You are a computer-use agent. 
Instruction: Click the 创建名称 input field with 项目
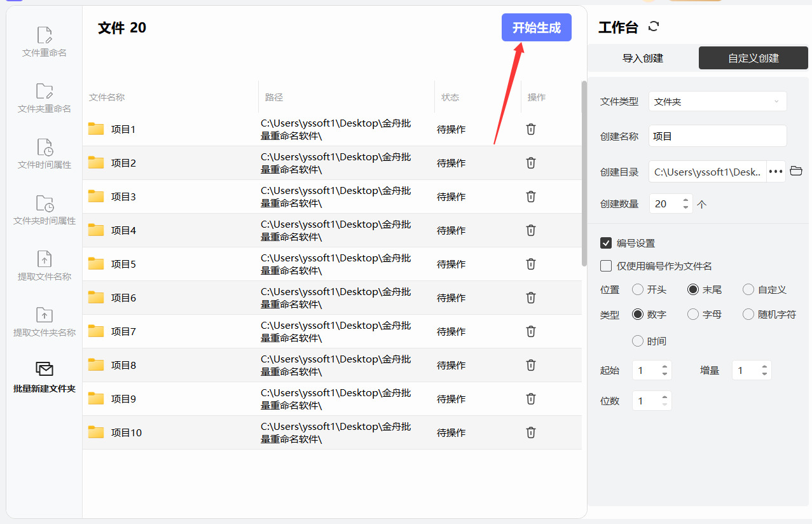(718, 136)
